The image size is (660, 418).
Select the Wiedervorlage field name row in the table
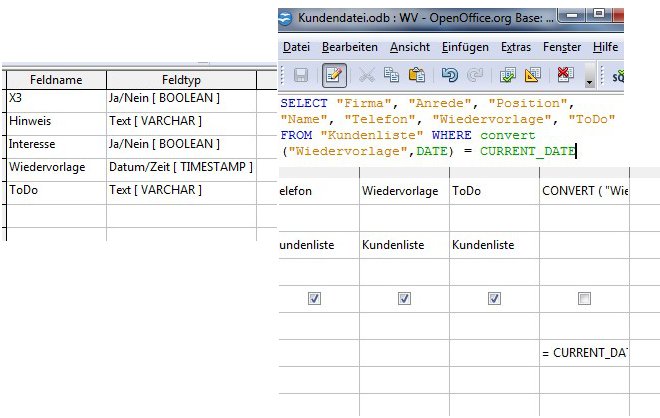point(55,166)
